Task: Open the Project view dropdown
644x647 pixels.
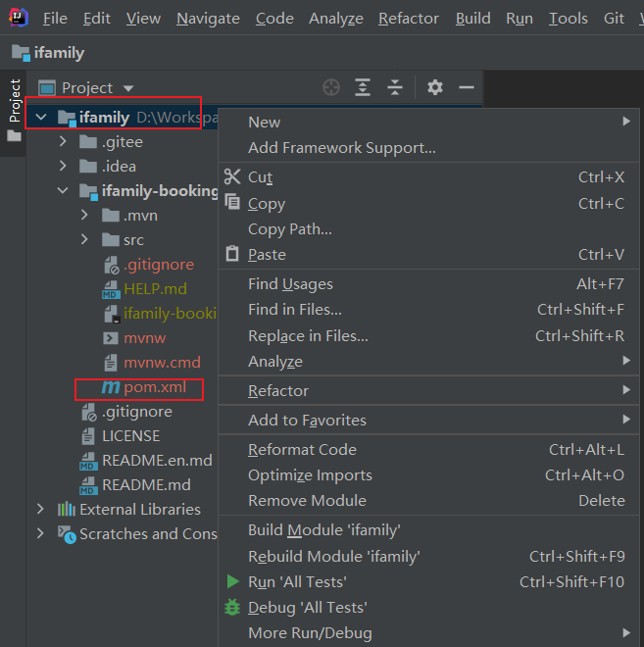Action: [128, 88]
